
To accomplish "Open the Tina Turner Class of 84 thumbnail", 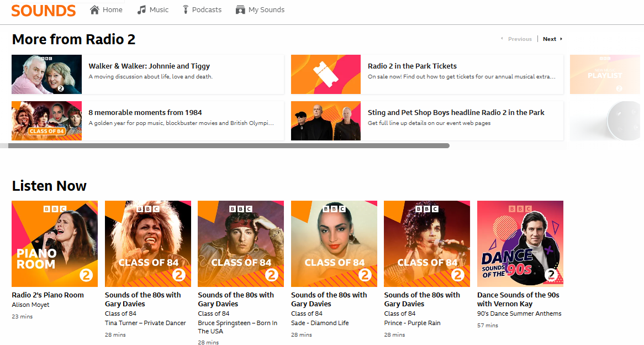I will [147, 244].
